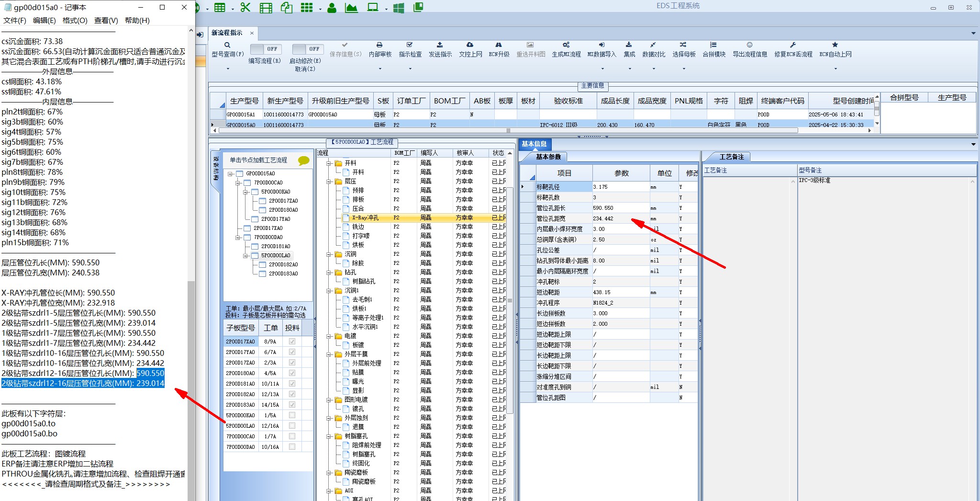Image resolution: width=980 pixels, height=501 pixels.
Task: Click the green stacked pages icon
Action: pos(418,7)
